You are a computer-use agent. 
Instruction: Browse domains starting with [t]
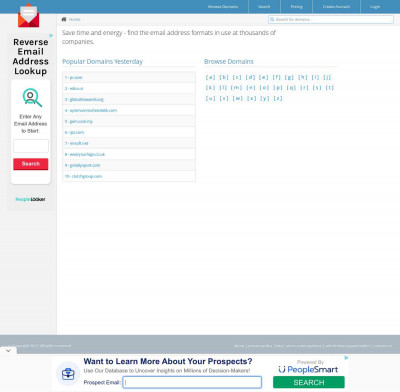point(330,88)
